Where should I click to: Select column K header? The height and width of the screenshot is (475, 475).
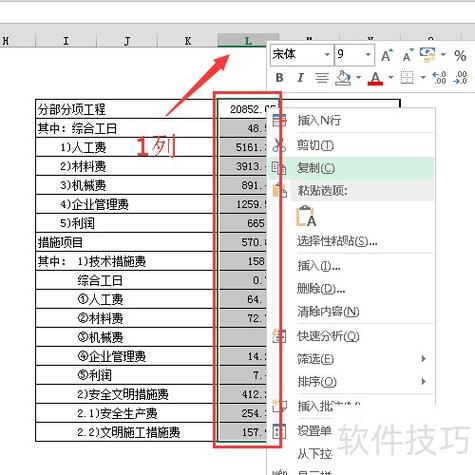coord(188,40)
